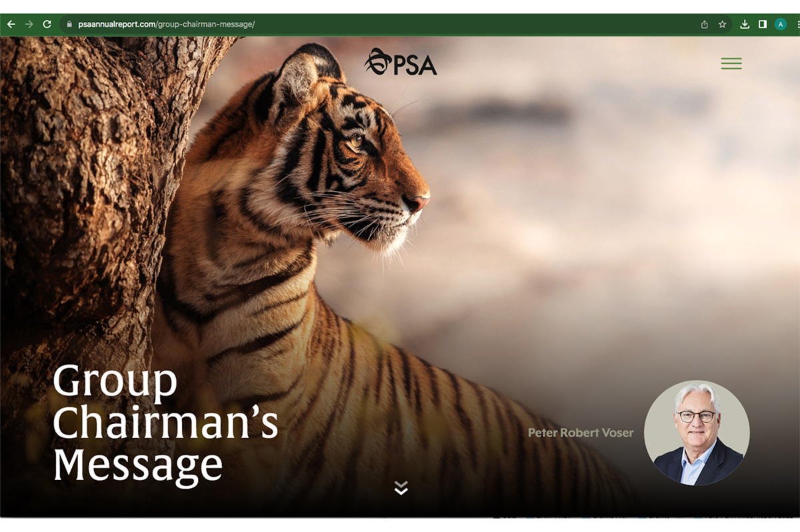Click the double chevron scroll-down arrow
The image size is (800, 532).
(x=401, y=487)
